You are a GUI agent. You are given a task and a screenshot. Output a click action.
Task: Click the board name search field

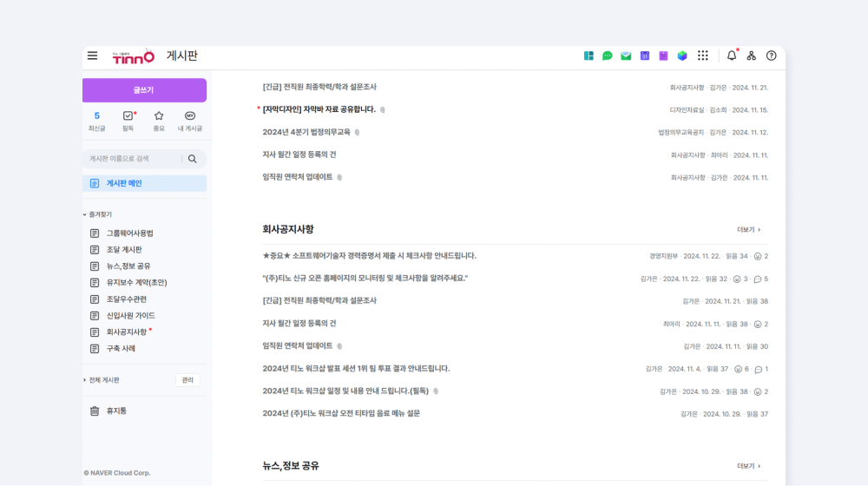pos(133,159)
